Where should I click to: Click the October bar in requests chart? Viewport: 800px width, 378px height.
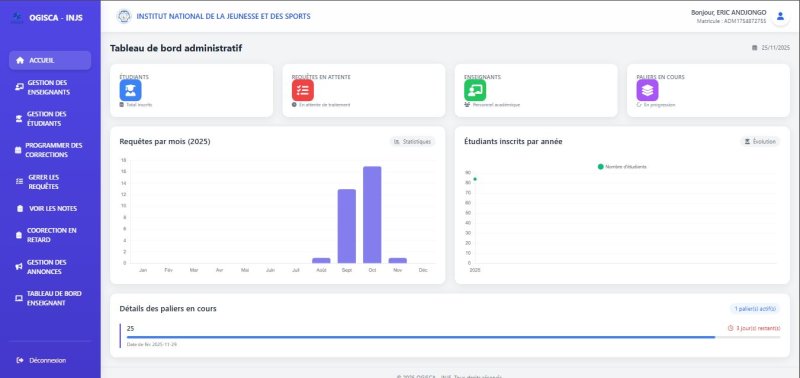(372, 215)
